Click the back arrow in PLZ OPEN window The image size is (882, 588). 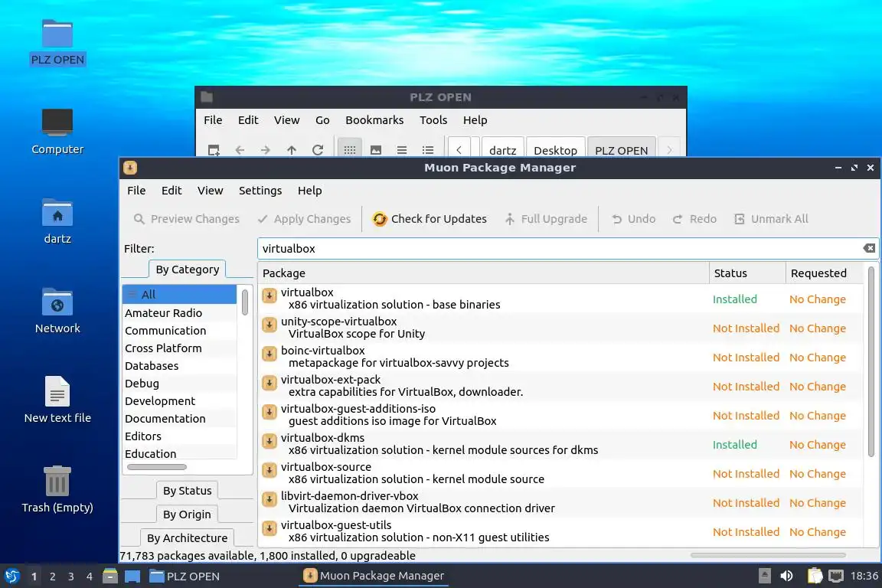[240, 150]
